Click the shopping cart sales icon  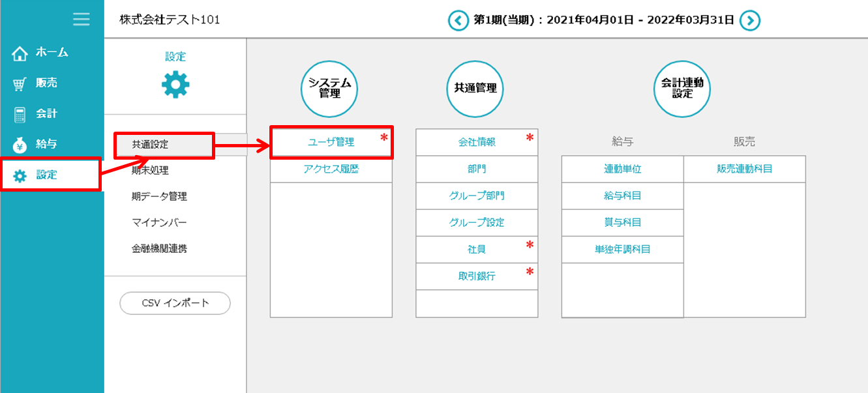20,84
